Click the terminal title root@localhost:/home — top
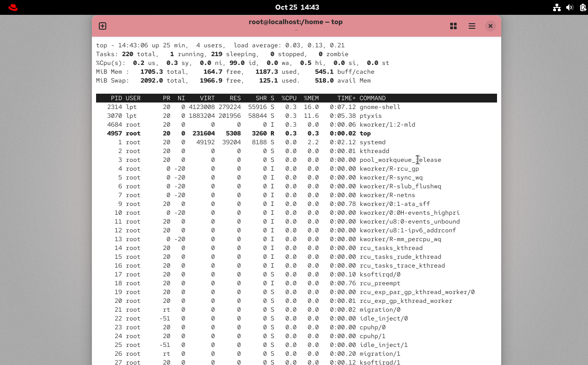Image resolution: width=588 pixels, height=365 pixels. (296, 22)
